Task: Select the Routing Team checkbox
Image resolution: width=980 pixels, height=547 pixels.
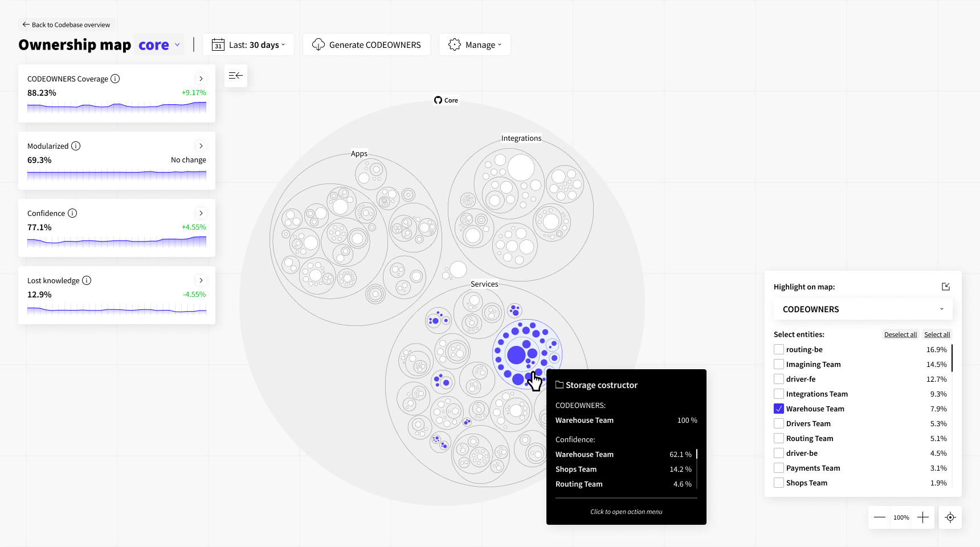Action: (779, 438)
